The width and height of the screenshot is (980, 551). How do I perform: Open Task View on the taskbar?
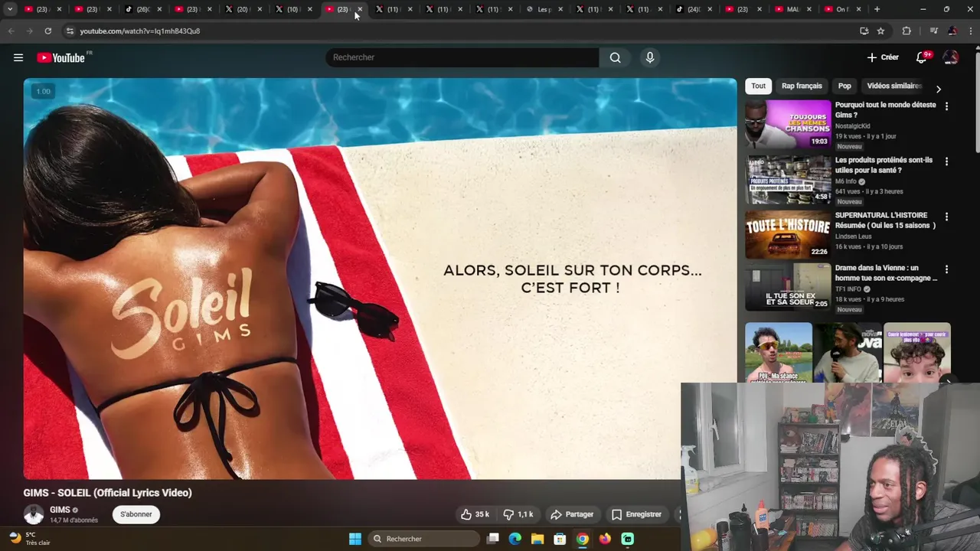coord(493,539)
